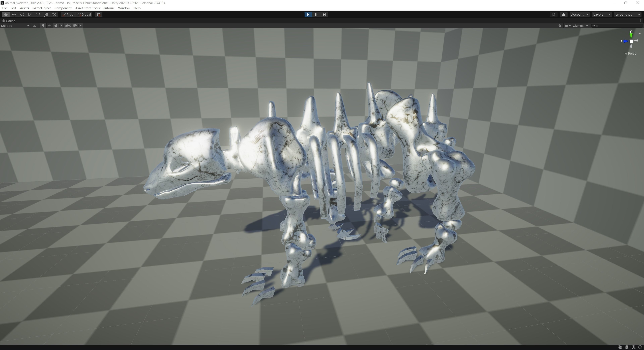Image resolution: width=644 pixels, height=350 pixels.
Task: Click the second status bar cache icon
Action: click(627, 347)
